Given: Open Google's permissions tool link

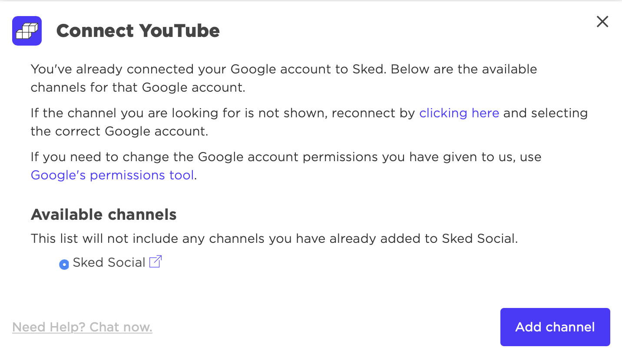Looking at the screenshot, I should pos(112,175).
